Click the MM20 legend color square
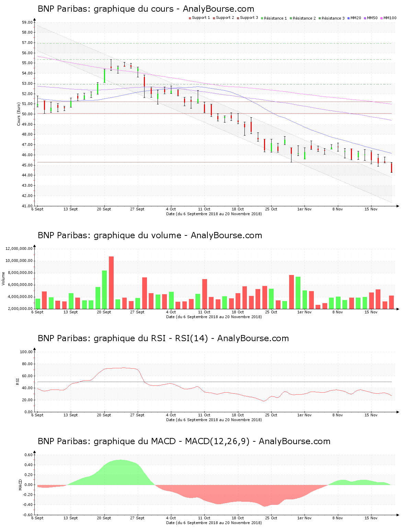The image size is (412, 532). pos(348,18)
